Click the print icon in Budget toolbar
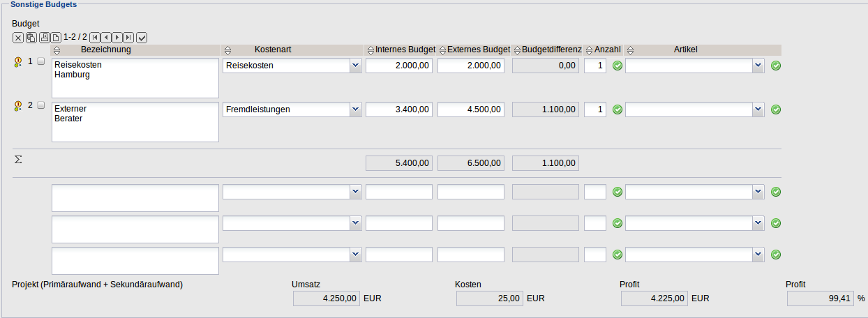This screenshot has width=868, height=318. click(44, 37)
